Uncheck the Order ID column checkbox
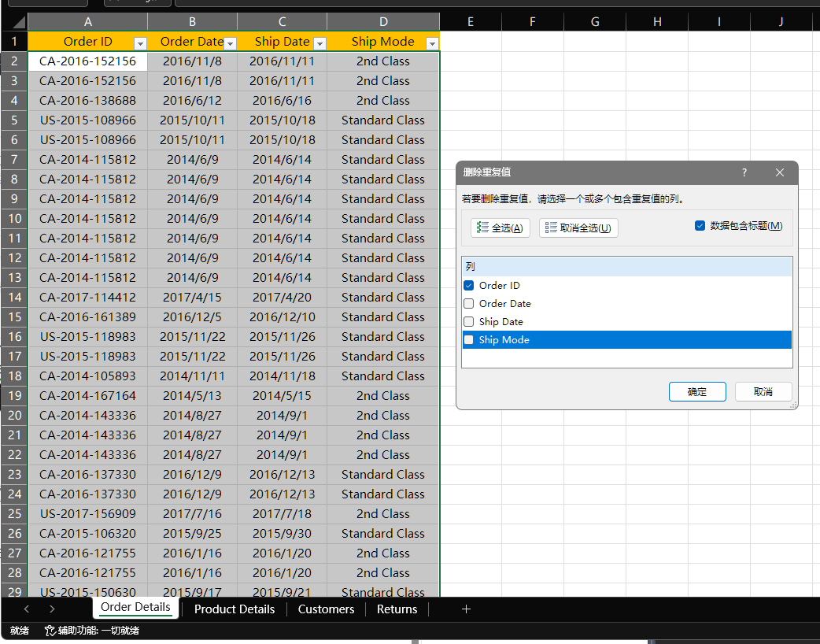820x644 pixels. [469, 286]
